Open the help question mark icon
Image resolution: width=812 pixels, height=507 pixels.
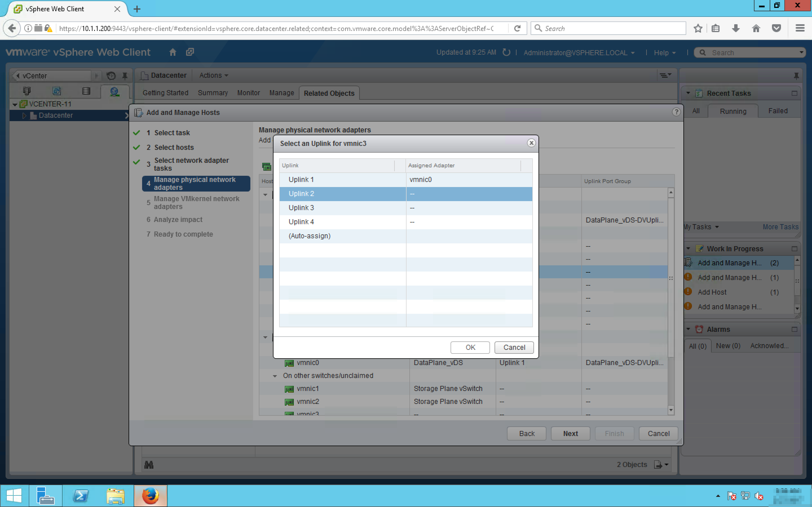pyautogui.click(x=676, y=112)
